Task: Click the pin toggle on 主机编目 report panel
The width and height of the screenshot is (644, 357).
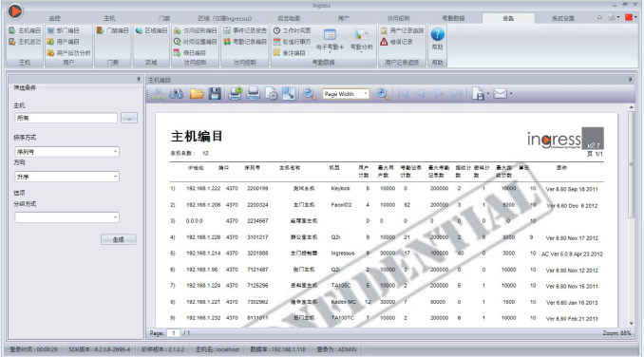Action: click(631, 80)
